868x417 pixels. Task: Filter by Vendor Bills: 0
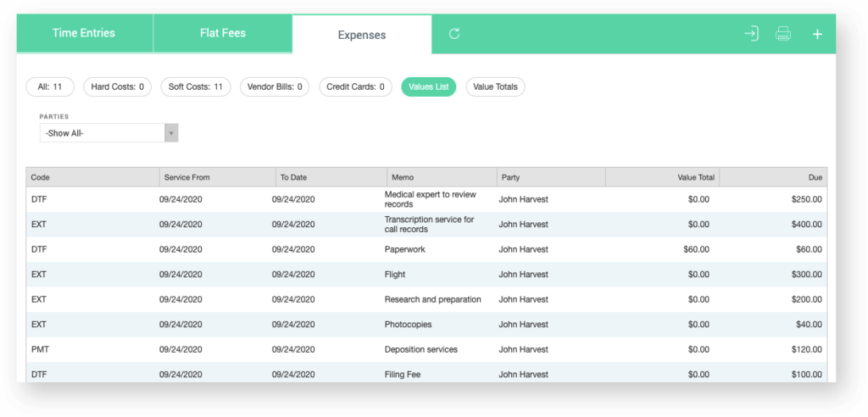click(275, 87)
